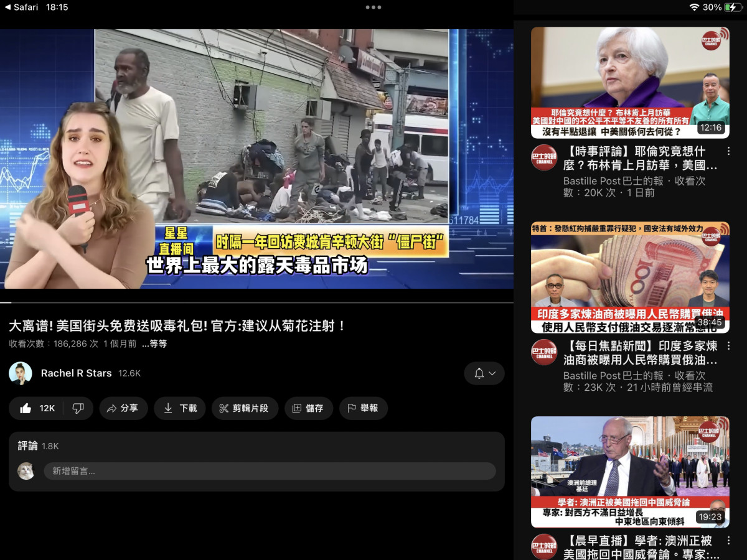Open Bastille Post avatar beside 晨早直播
This screenshot has height=560, width=747.
pos(544,546)
